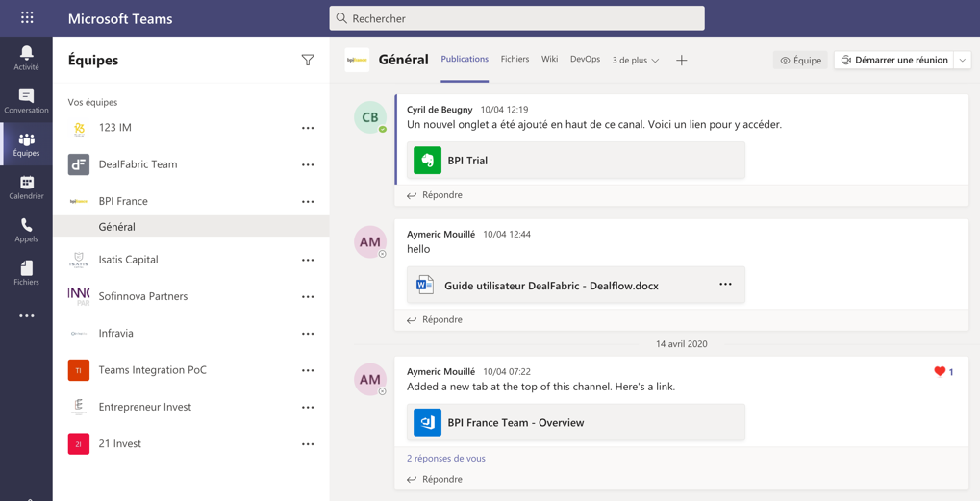This screenshot has height=501, width=980.
Task: Reply under the BPI France Team Overview post
Action: (x=435, y=480)
